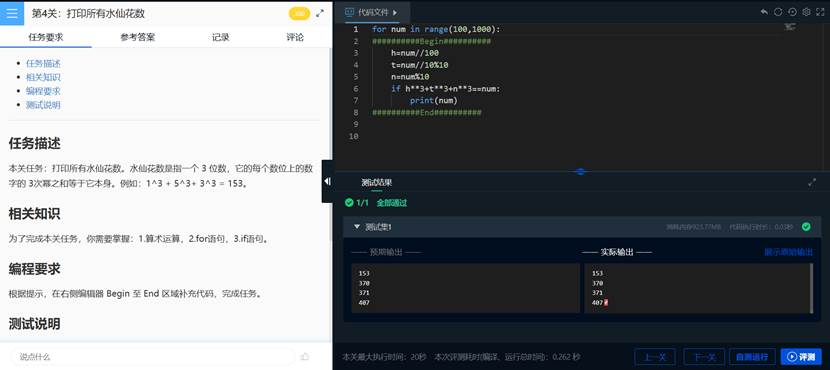
Task: Click code line 3 h=num//100
Action: [x=415, y=53]
